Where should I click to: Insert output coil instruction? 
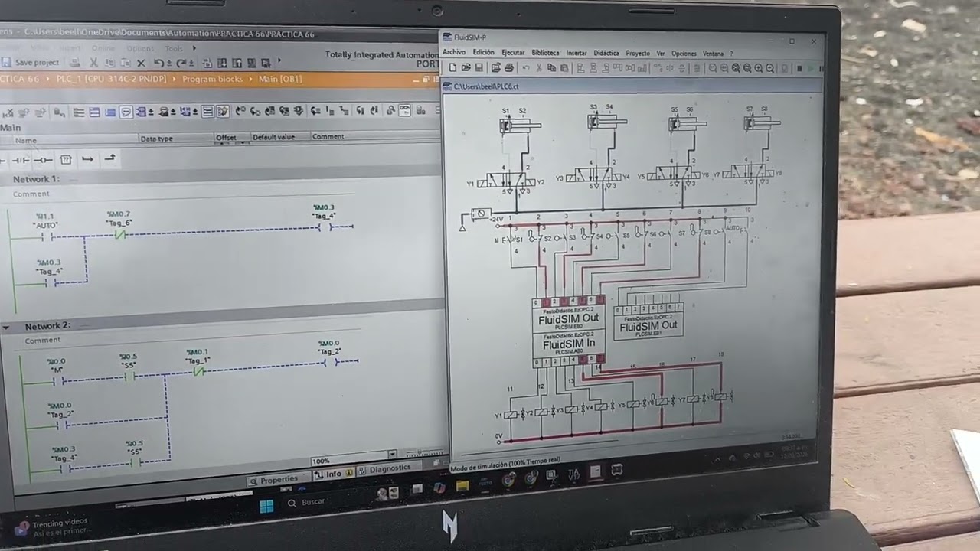tap(44, 159)
